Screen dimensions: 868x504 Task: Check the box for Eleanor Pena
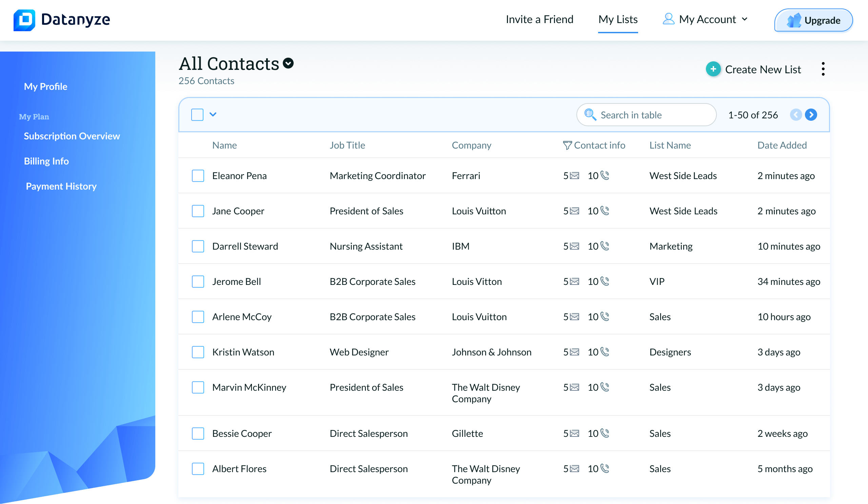pyautogui.click(x=198, y=176)
